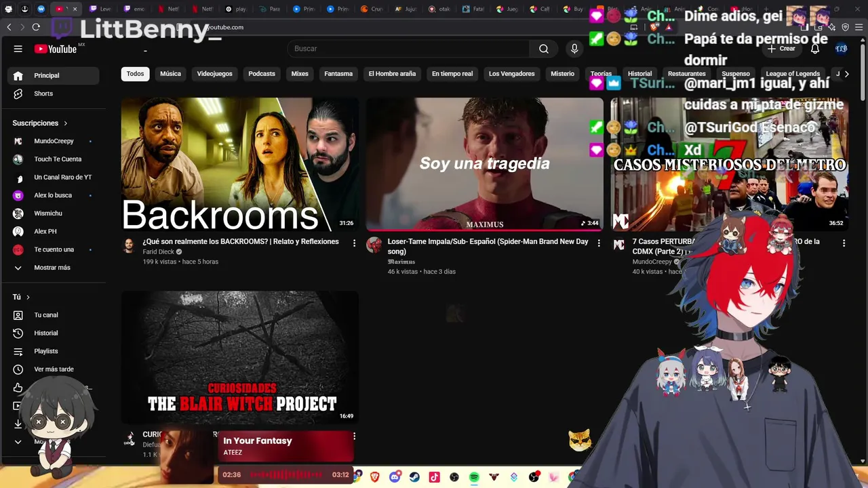868x488 pixels.
Task: Open the Farid Dieck channel name link
Action: coord(159,252)
